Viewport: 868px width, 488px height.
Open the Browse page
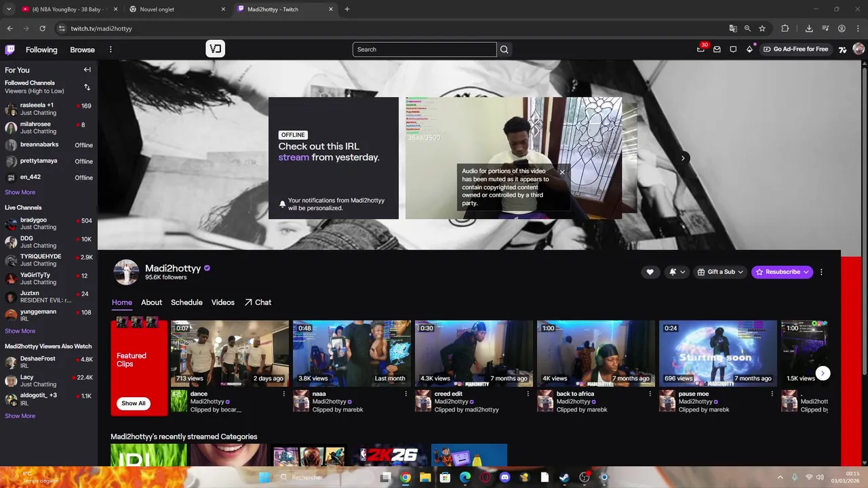83,49
